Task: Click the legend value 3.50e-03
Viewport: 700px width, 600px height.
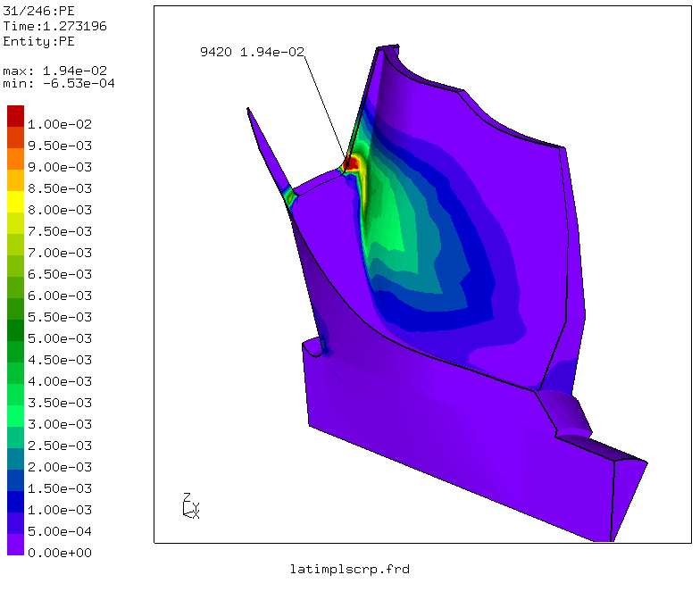Action: 60,403
